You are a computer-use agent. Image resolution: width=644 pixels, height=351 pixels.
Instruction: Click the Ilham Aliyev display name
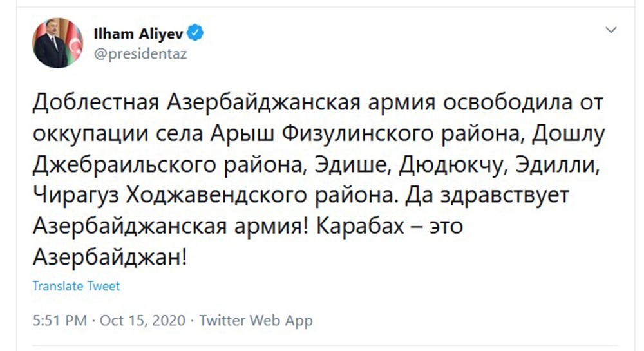pos(140,33)
